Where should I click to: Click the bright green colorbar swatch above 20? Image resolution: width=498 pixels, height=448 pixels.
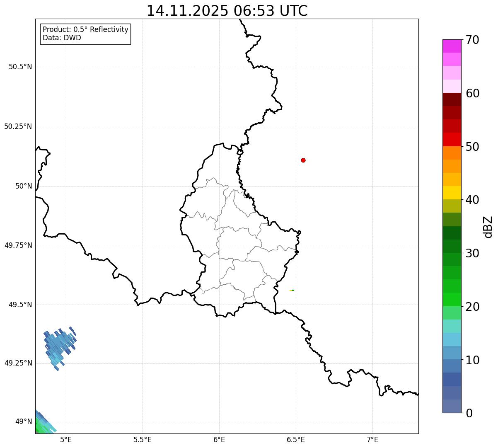(452, 300)
